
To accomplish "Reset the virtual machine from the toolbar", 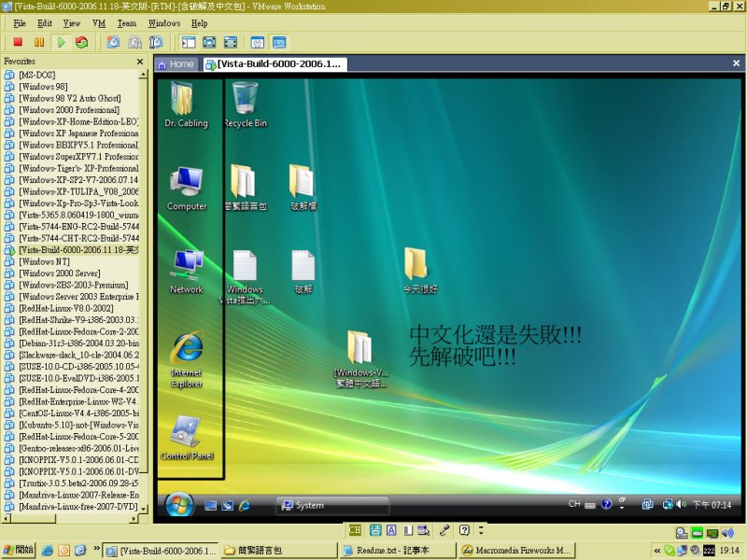I will (82, 42).
